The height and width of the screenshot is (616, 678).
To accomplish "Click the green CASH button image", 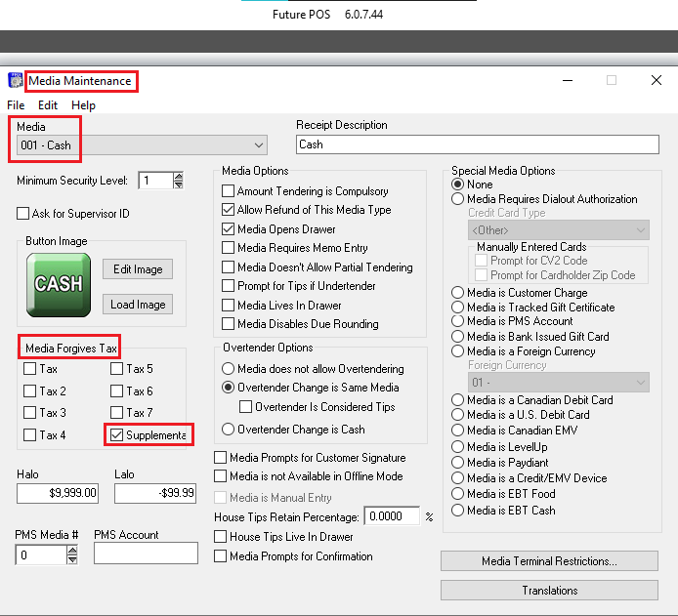I will (x=59, y=285).
